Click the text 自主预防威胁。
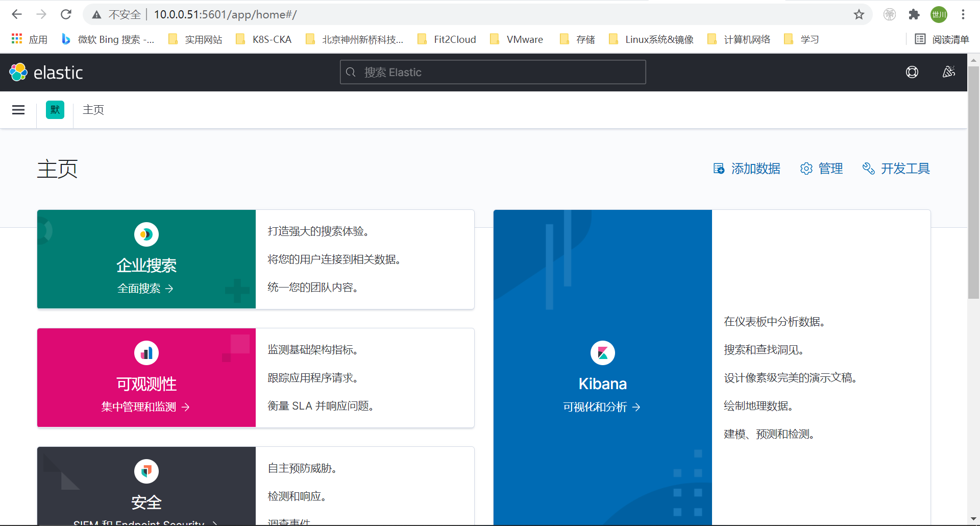980x526 pixels. (x=302, y=468)
